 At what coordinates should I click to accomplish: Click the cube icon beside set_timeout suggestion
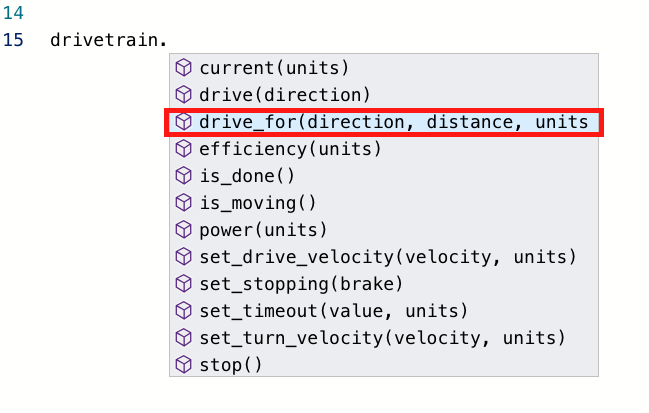pos(183,311)
